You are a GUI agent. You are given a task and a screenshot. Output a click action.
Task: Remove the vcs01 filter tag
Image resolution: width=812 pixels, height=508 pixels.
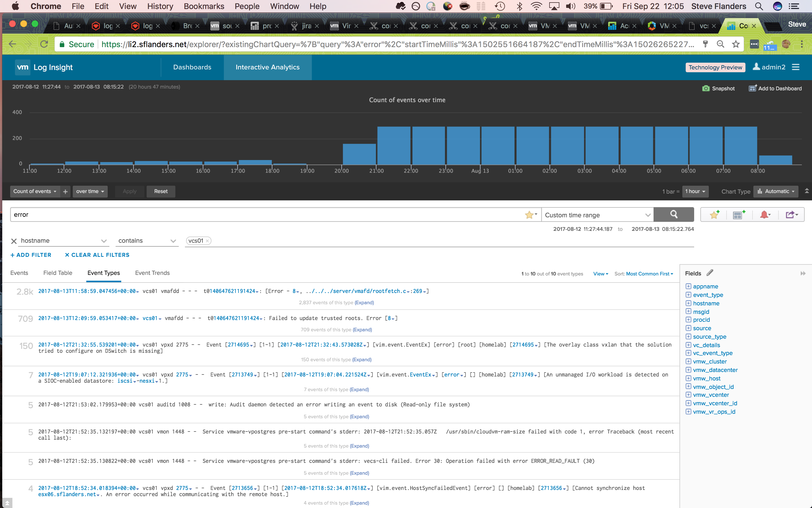click(207, 241)
